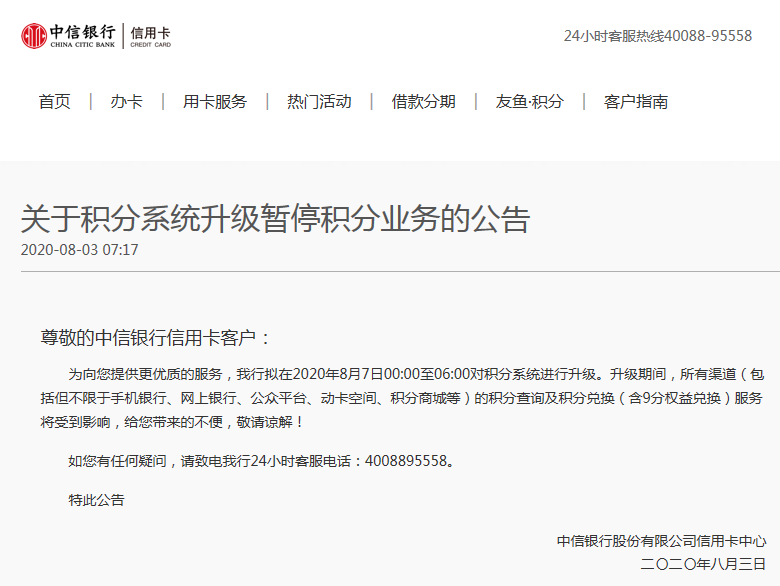Viewport: 780px width, 586px height.
Task: Open the 客户指南 customer guide menu
Action: click(x=636, y=101)
